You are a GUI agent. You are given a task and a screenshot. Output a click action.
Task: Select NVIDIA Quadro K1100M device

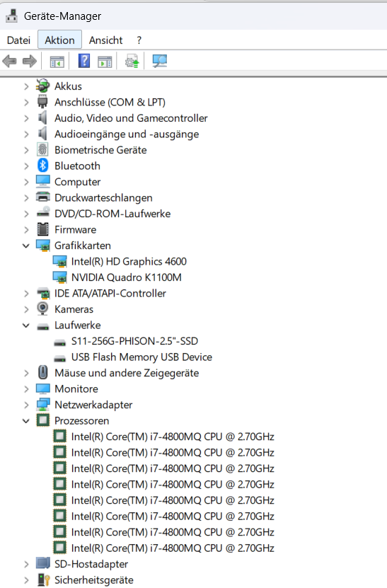click(x=127, y=277)
